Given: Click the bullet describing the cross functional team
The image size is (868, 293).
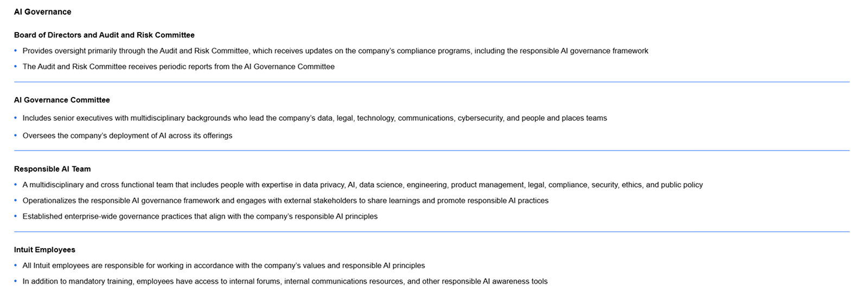Looking at the screenshot, I should pyautogui.click(x=362, y=185).
